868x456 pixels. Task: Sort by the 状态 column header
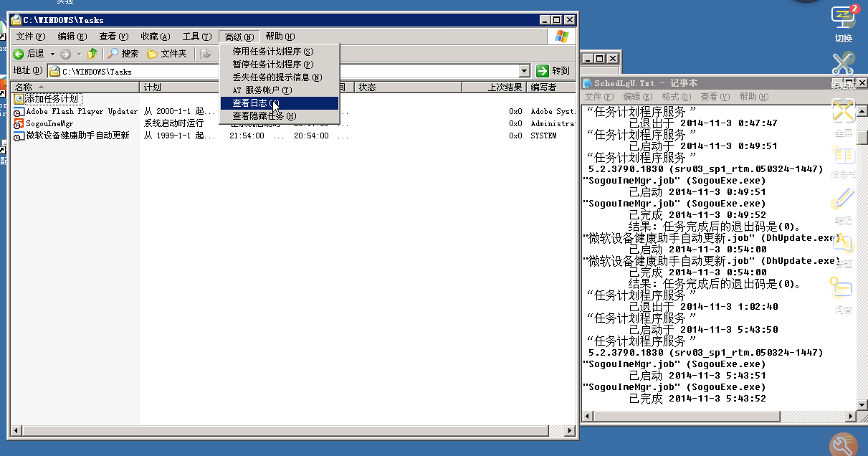[409, 87]
